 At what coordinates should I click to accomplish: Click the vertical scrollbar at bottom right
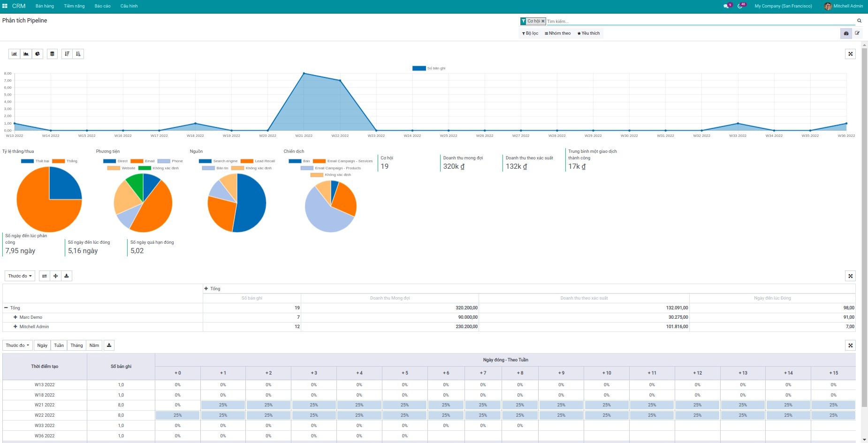865,440
